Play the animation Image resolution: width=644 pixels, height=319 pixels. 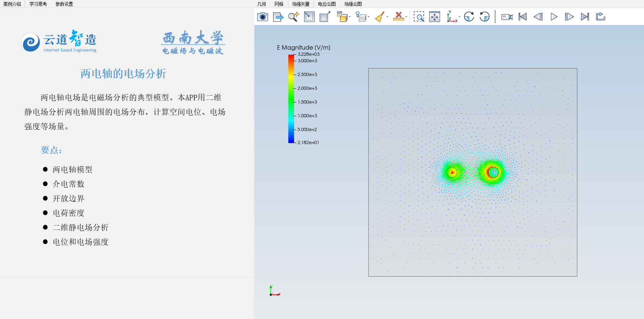554,17
